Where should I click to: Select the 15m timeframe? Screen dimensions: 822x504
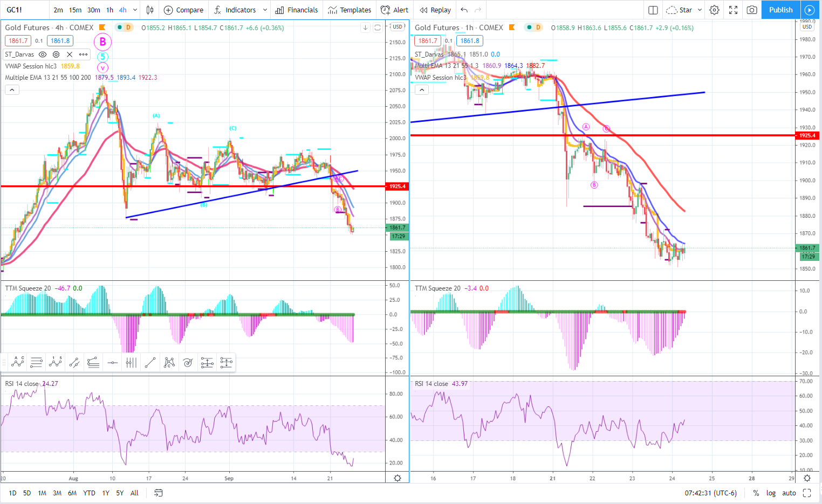click(76, 10)
